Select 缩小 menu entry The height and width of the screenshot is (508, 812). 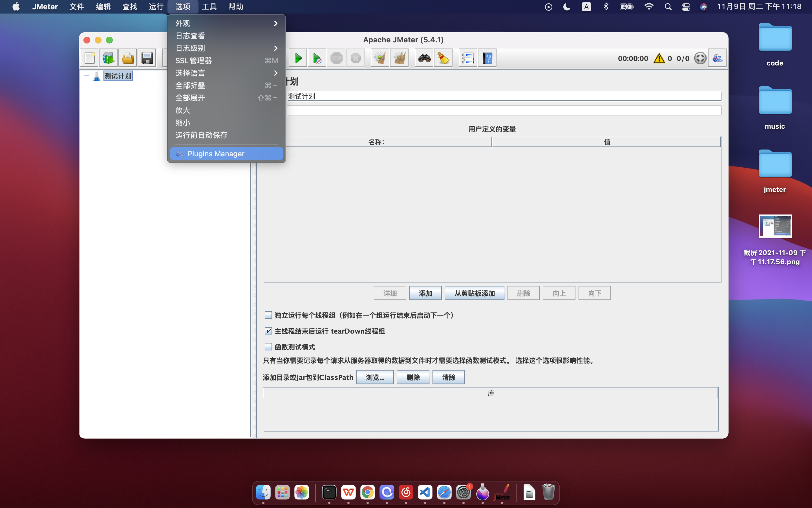226,123
